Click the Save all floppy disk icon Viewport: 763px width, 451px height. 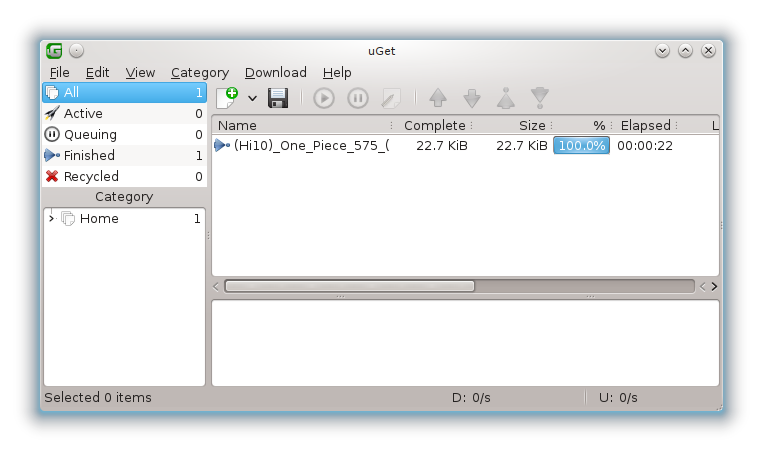point(278,97)
